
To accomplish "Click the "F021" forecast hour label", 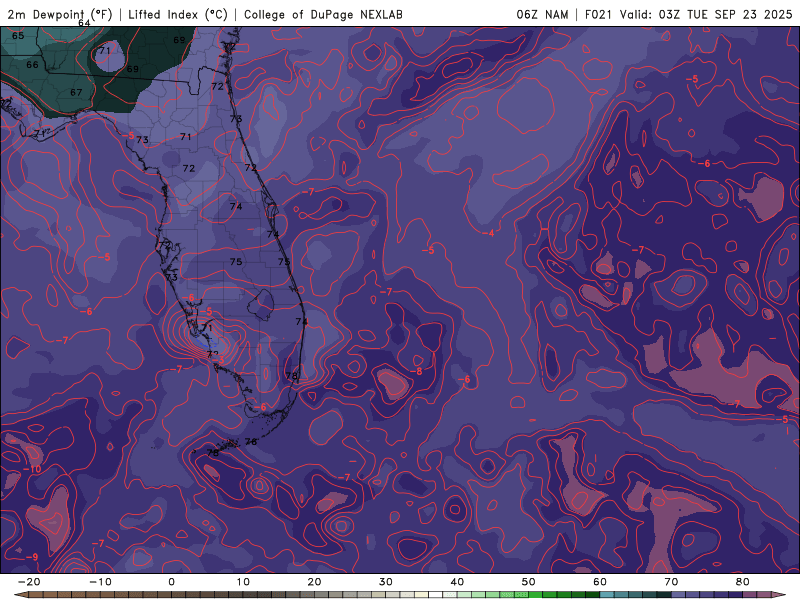I will coord(598,14).
